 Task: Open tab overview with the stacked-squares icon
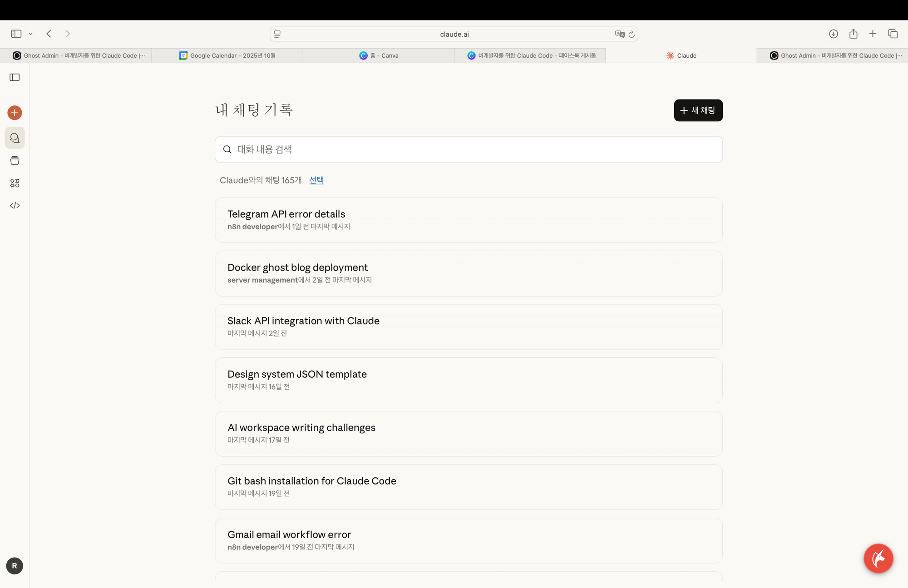(x=893, y=34)
